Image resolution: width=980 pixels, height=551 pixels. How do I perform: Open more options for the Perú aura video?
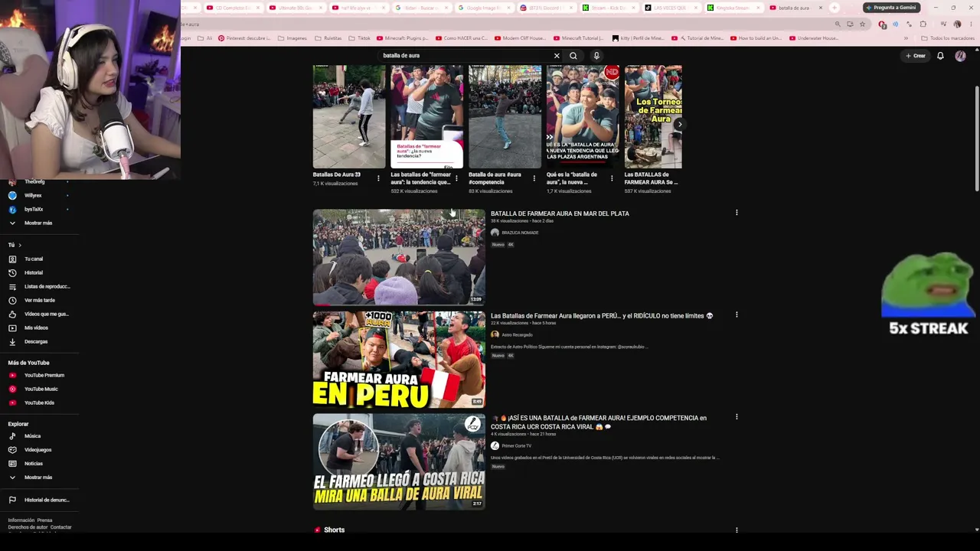click(x=737, y=315)
